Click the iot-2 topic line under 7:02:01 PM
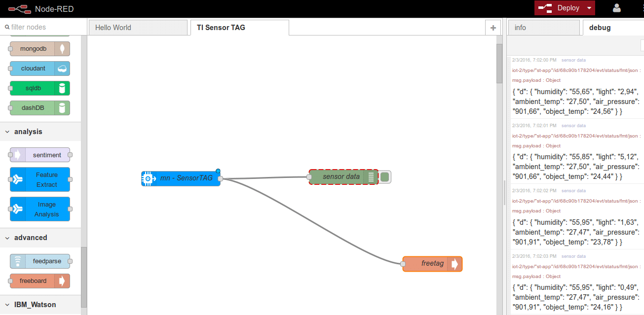The height and width of the screenshot is (315, 644). point(576,136)
